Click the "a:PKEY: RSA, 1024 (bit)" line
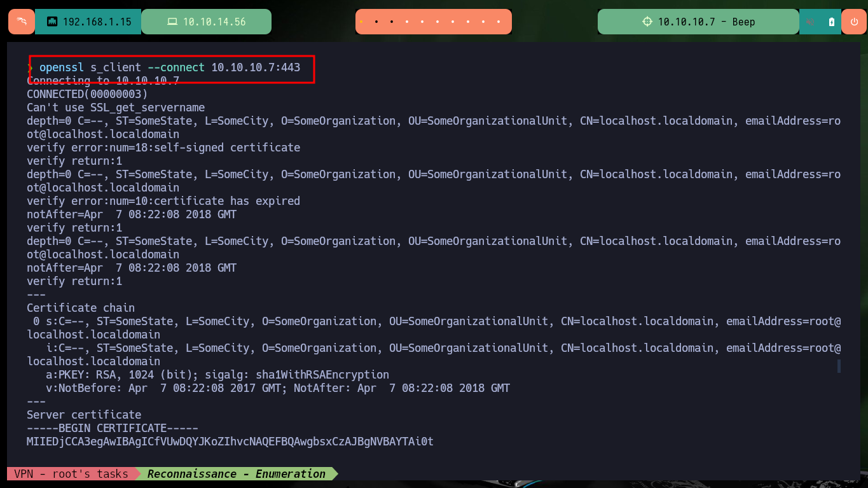This screenshot has height=488, width=868. [217, 375]
